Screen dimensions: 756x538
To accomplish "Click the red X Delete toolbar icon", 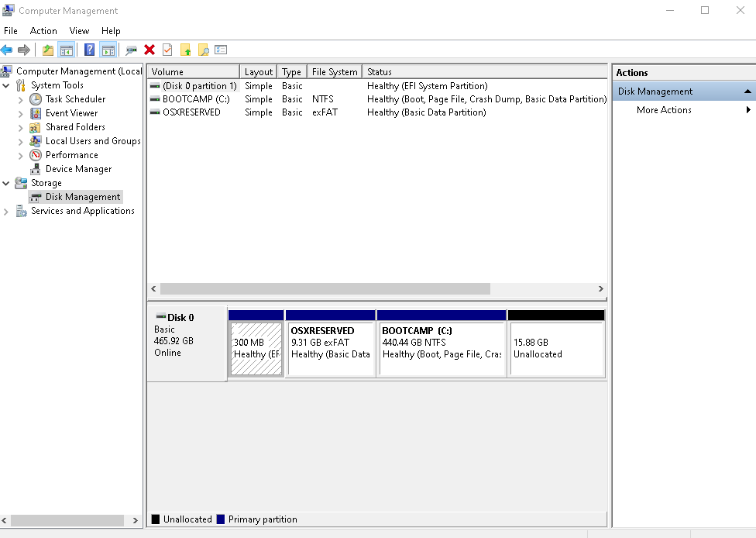I will (149, 50).
